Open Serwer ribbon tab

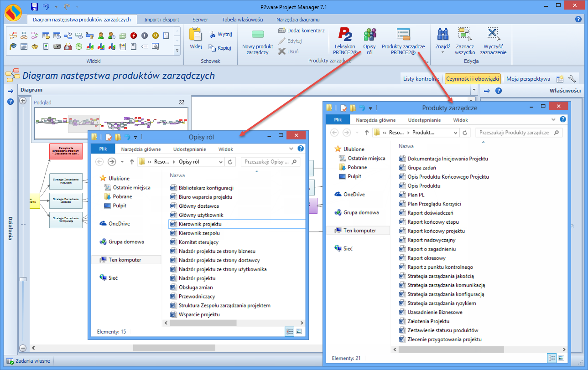(200, 20)
